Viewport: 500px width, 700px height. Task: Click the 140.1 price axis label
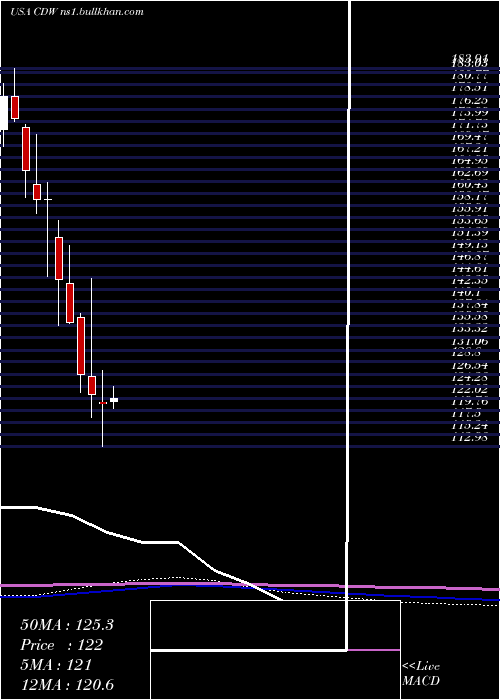467,293
